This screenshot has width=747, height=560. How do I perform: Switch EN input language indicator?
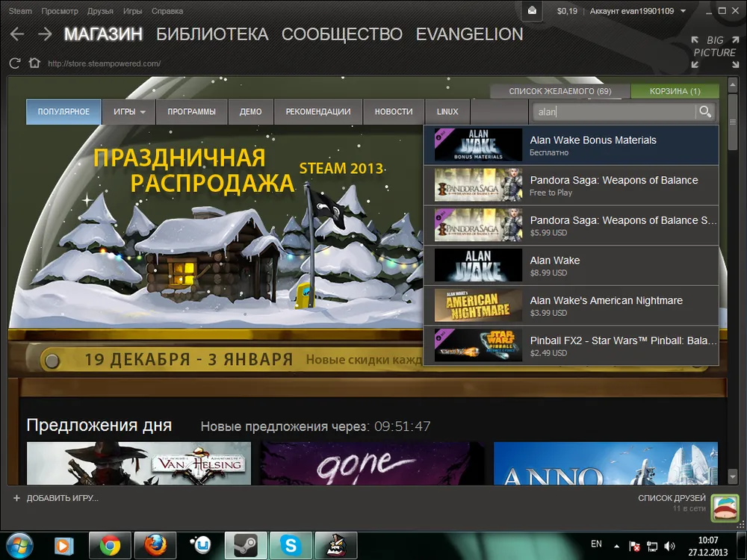[596, 544]
